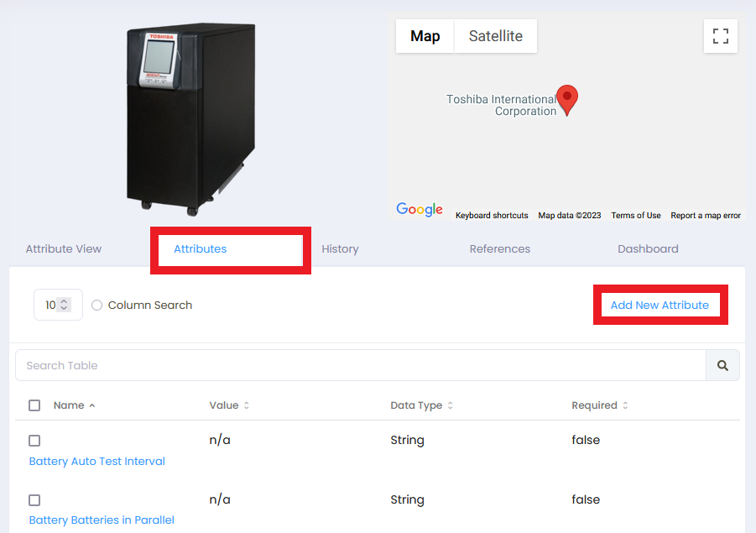
Task: Click the Search Table input field
Action: pos(361,366)
